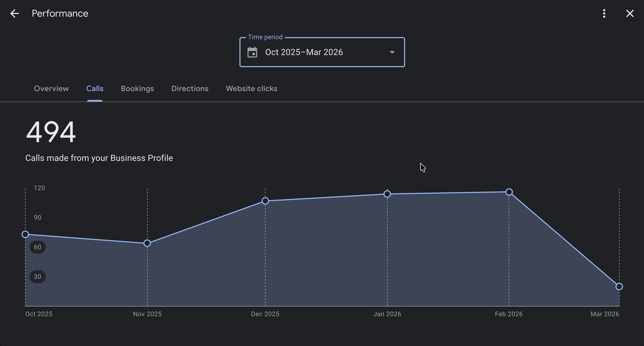Close the Performance panel with X
The width and height of the screenshot is (644, 346).
click(x=630, y=13)
